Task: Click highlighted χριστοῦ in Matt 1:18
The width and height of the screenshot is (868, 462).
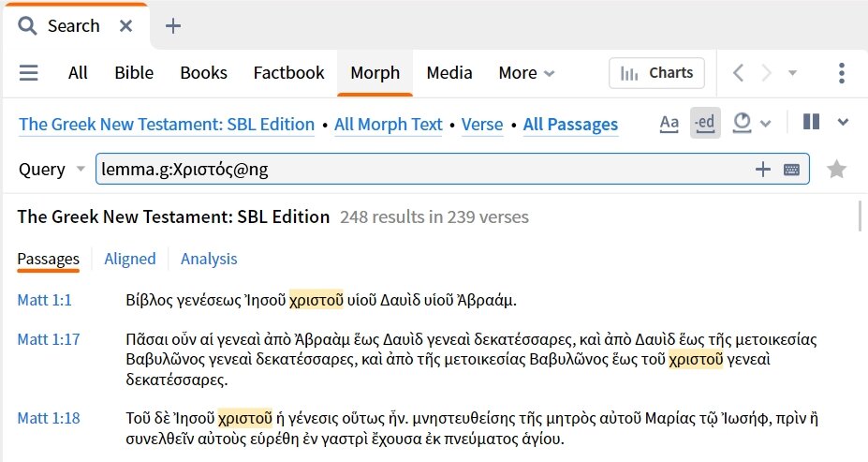Action: coord(245,418)
